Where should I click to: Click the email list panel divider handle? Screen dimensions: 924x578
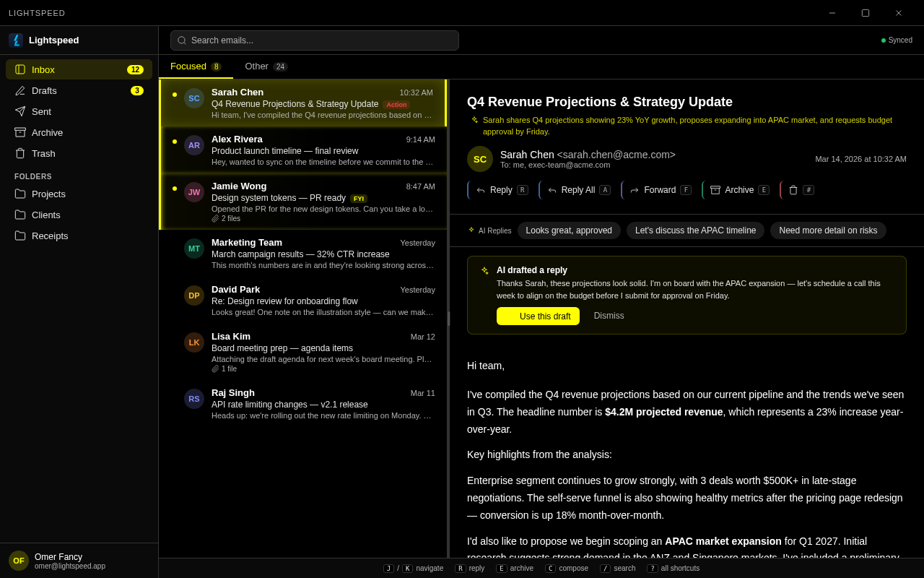click(x=448, y=319)
